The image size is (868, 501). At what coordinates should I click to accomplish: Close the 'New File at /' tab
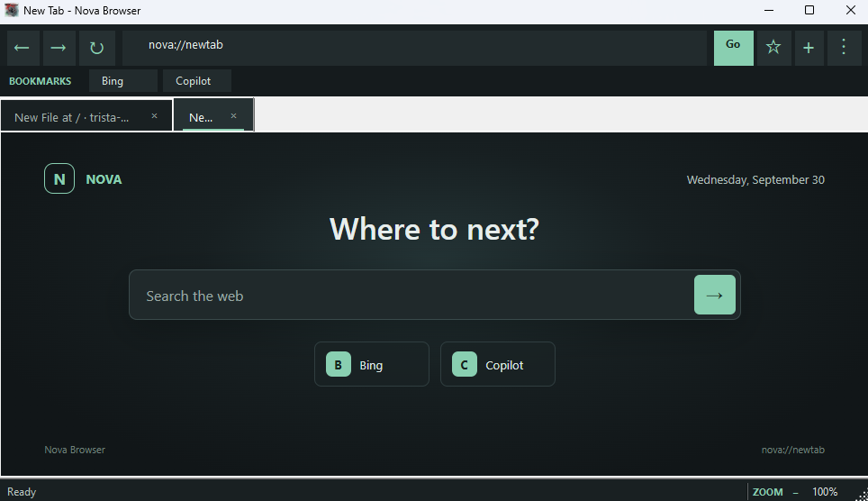pos(155,116)
